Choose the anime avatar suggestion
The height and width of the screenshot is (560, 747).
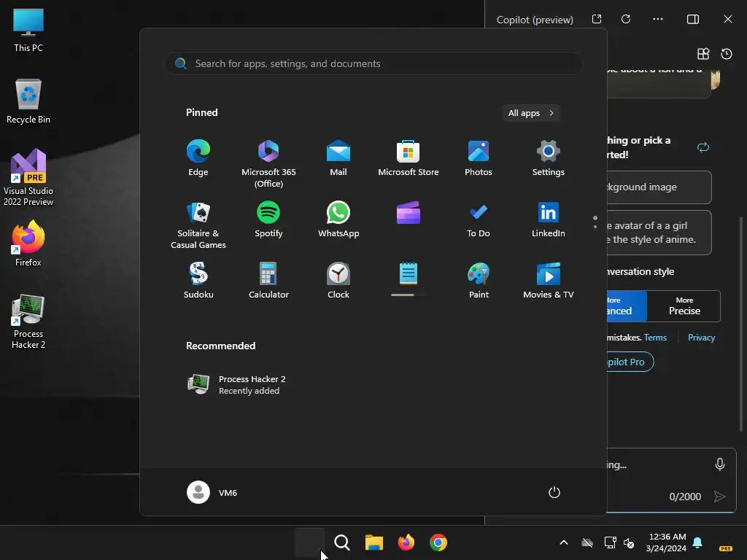pyautogui.click(x=659, y=233)
